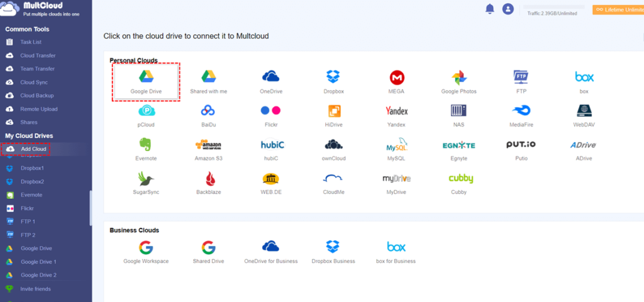The height and width of the screenshot is (302, 644).
Task: Add the SugarSync cloud
Action: point(146,183)
